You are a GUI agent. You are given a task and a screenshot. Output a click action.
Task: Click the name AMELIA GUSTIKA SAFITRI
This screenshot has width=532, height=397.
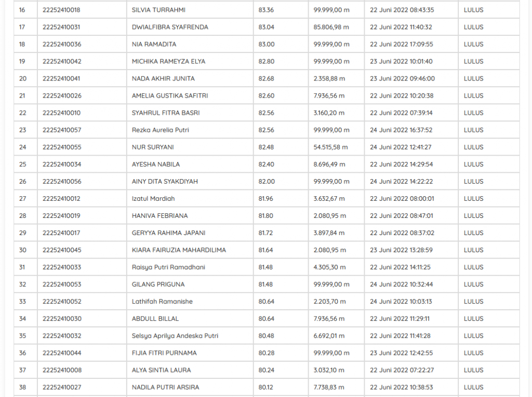(x=170, y=95)
